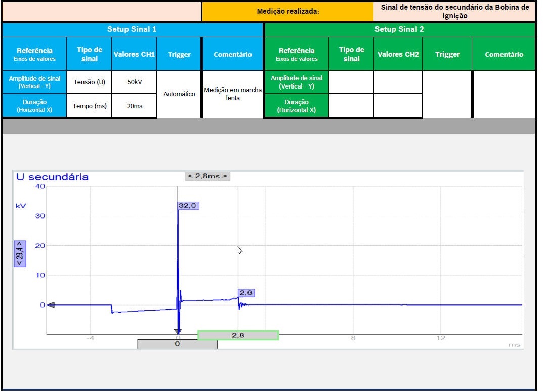Select the 20ms CH1 value cell
This screenshot has height=392, width=543.
point(134,106)
